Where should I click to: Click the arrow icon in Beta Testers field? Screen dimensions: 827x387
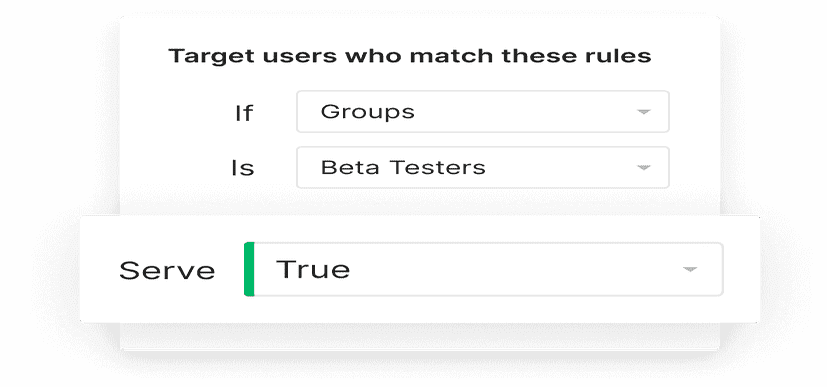(x=643, y=168)
